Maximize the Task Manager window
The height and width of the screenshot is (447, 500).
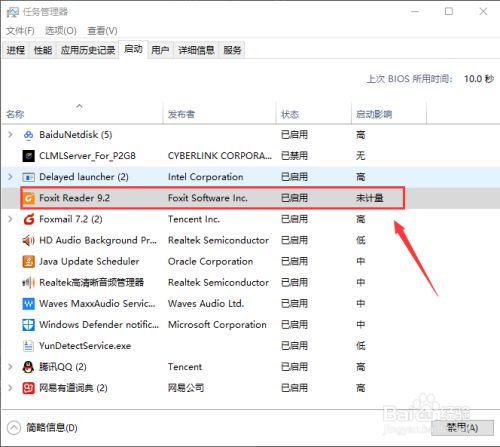[x=449, y=12]
